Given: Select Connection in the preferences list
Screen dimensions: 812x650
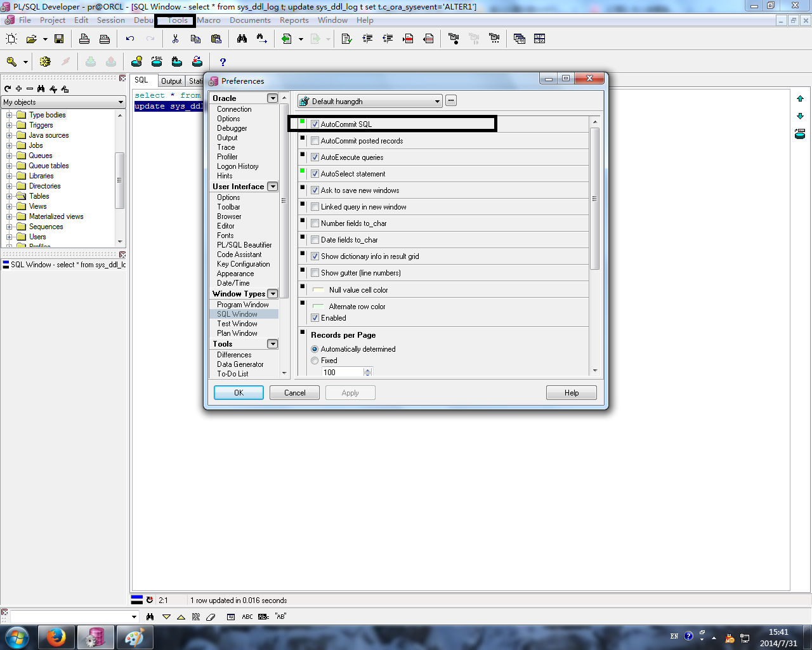Looking at the screenshot, I should pos(234,109).
